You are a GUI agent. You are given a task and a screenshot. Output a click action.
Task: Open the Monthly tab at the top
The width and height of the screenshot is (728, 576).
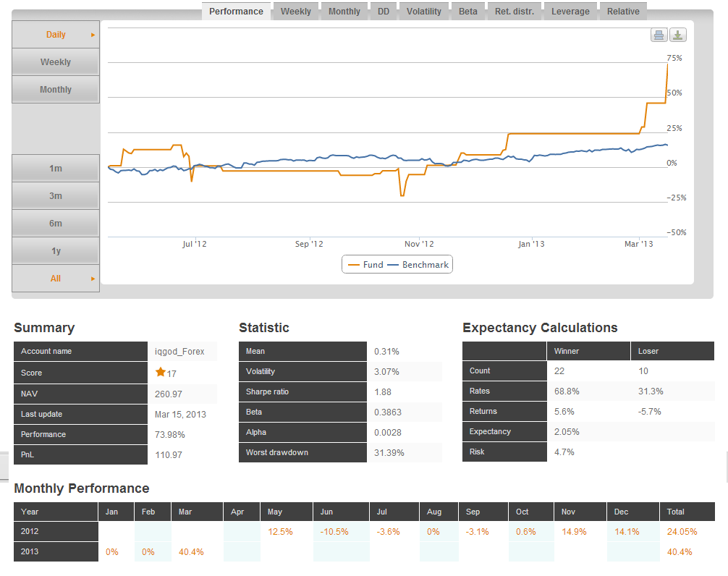[x=344, y=11]
